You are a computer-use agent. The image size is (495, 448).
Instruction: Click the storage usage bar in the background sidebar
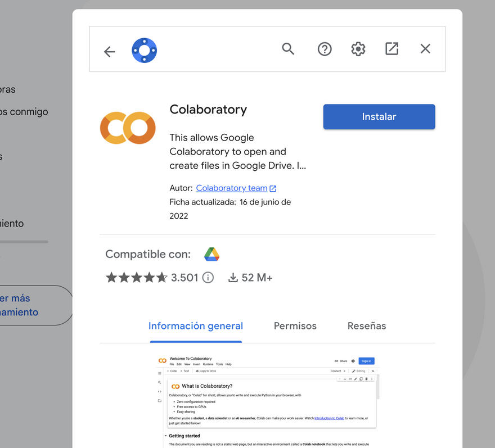coord(24,242)
